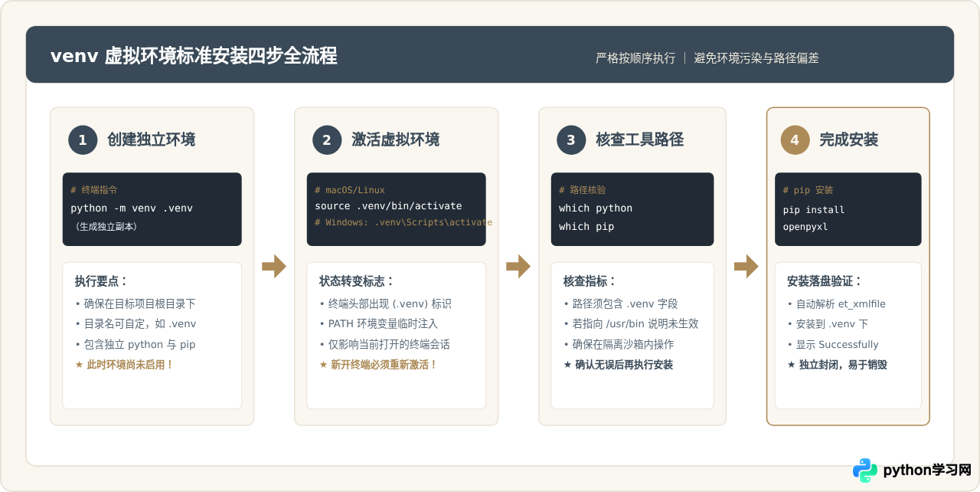Click the header text "严格按顺序执行"
Screen dimensions: 980x492
click(635, 58)
